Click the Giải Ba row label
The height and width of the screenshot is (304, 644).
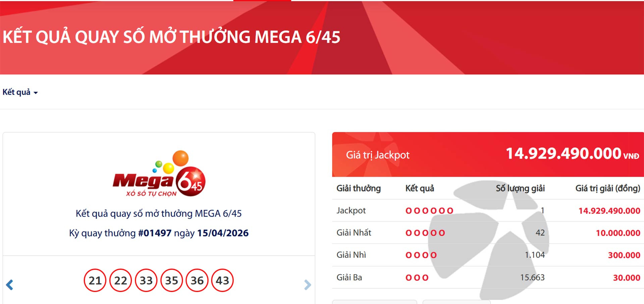349,277
